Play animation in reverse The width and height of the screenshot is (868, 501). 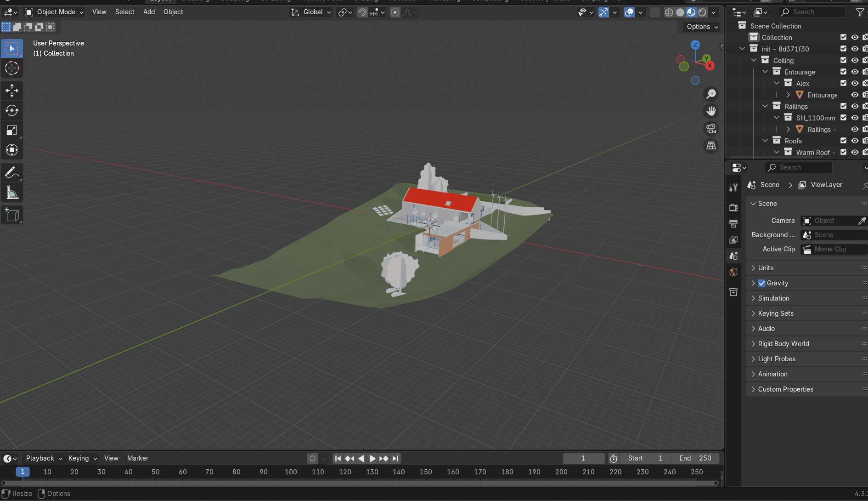click(x=361, y=458)
